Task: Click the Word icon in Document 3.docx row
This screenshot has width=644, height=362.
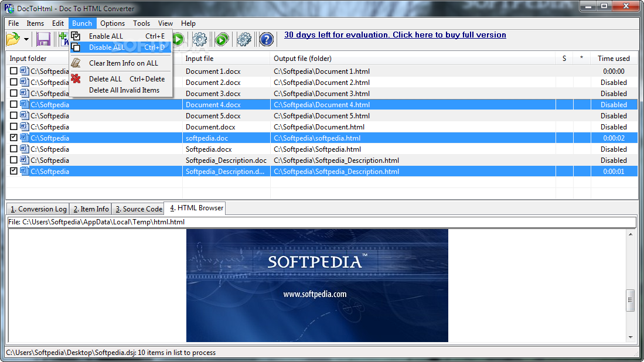Action: (x=24, y=93)
